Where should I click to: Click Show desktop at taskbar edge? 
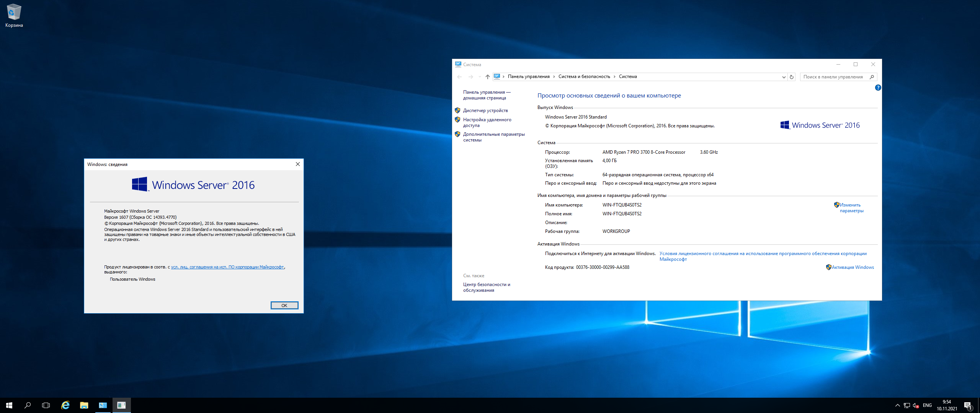point(978,405)
